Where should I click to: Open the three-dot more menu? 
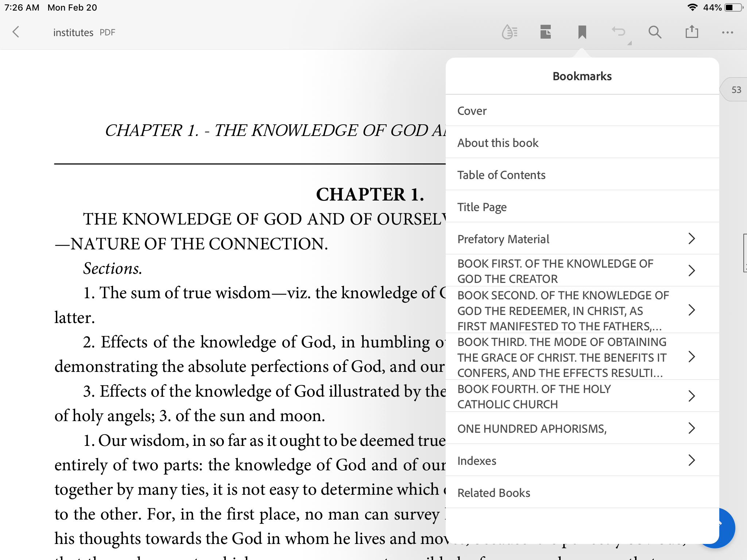727,32
